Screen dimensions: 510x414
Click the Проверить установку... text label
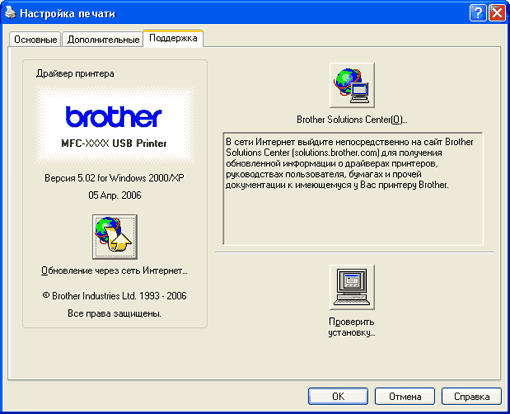(352, 327)
